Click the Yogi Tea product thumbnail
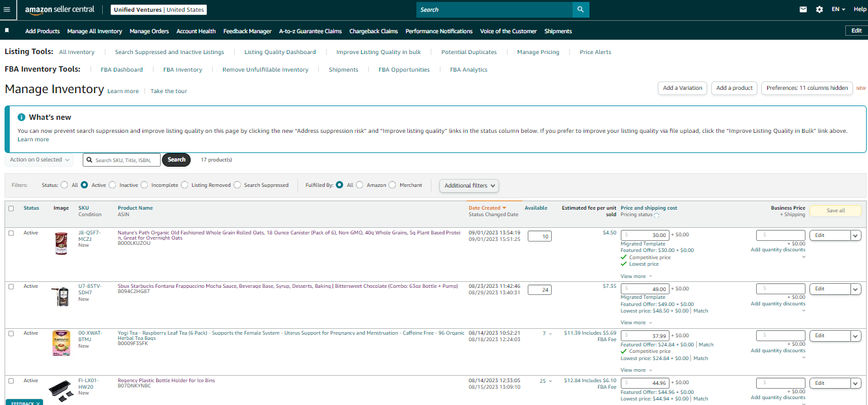Screen dimensions: 868x405 (x=61, y=343)
